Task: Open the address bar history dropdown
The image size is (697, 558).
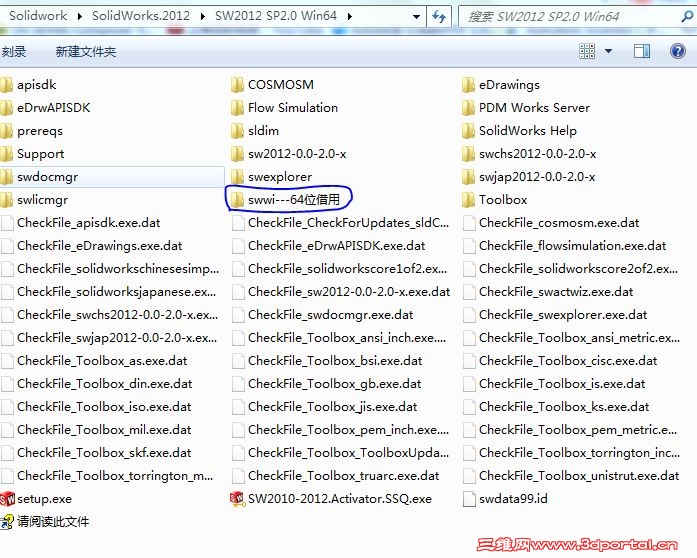Action: [416, 17]
